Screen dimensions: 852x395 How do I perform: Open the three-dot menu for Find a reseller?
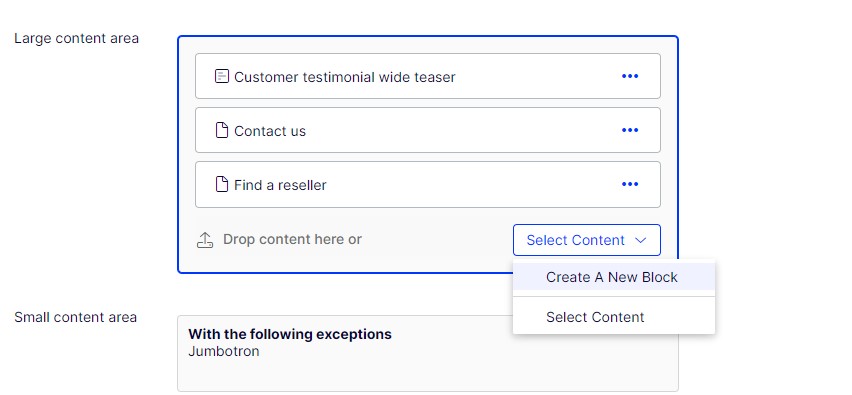(x=630, y=184)
